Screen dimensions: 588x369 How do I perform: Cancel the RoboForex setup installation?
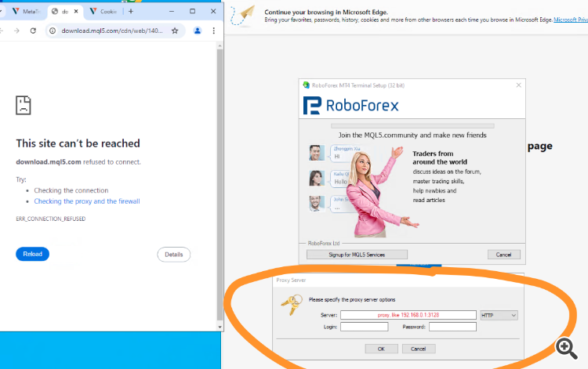click(503, 255)
